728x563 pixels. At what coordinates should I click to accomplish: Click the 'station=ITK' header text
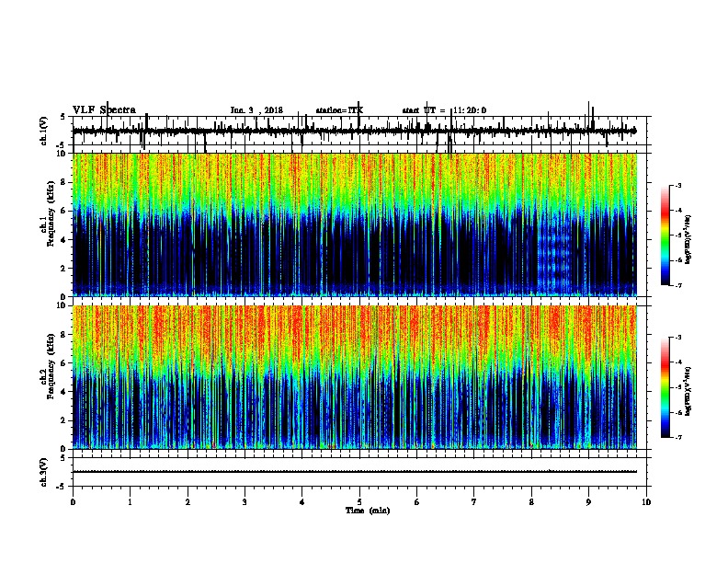(x=339, y=110)
